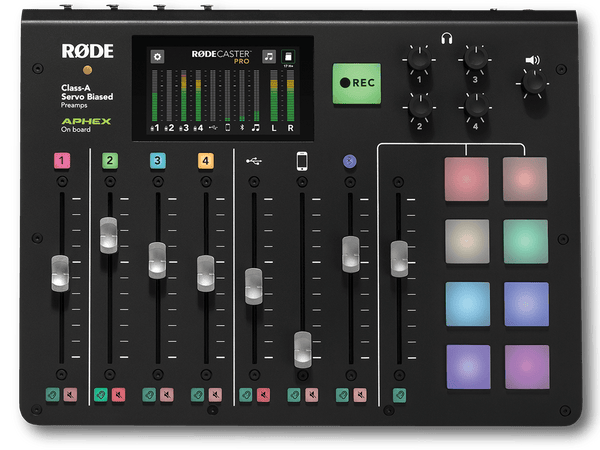Screen dimensions: 600x450
Task: Tap the microphone 4 meter label on touchscreen
Action: pyautogui.click(x=198, y=128)
